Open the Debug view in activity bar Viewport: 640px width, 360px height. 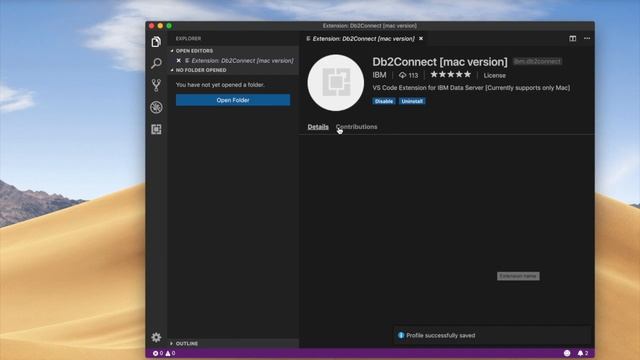(156, 107)
